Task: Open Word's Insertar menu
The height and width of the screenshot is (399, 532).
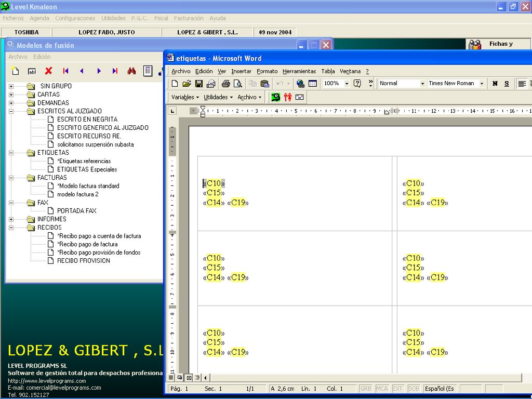Action: (x=241, y=71)
